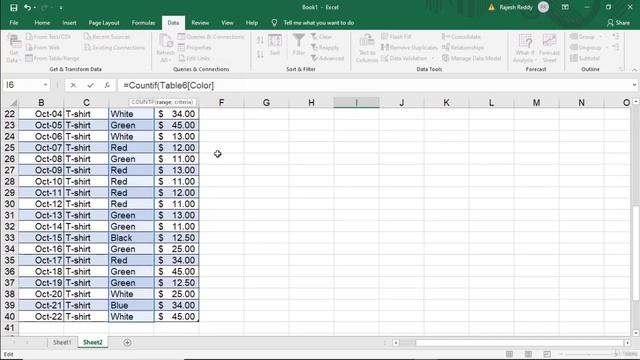Click the Save icon in quick access toolbar
640x360 pixels.
coord(13,7)
